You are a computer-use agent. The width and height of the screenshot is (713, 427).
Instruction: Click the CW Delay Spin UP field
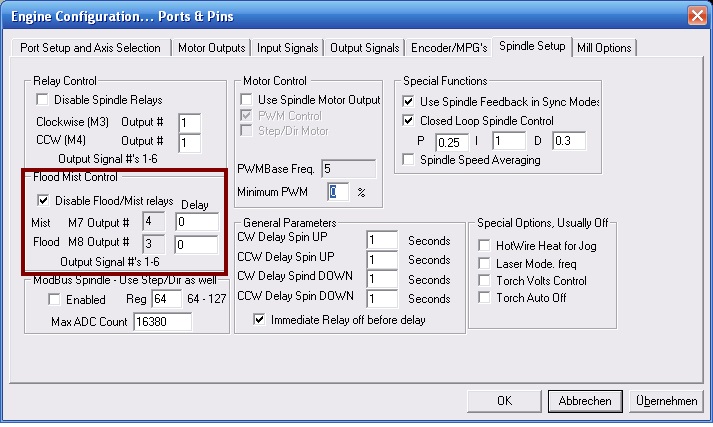381,241
